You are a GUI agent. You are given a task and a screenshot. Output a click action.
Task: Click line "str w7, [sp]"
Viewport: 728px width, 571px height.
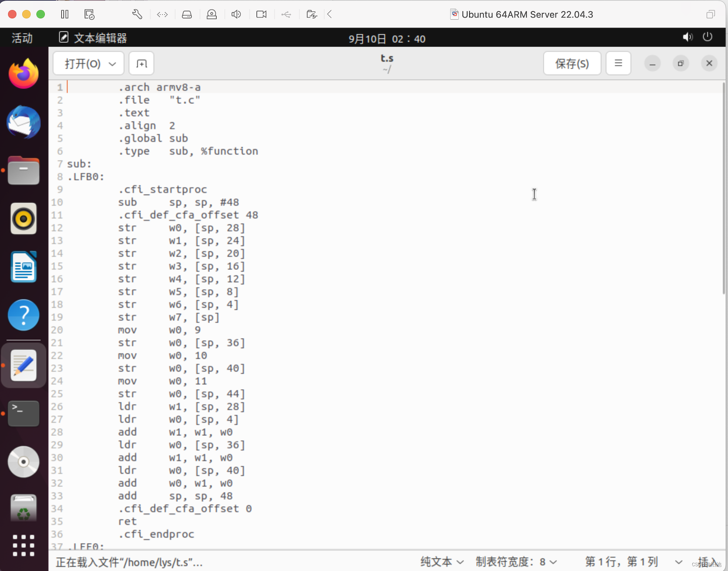click(x=169, y=317)
